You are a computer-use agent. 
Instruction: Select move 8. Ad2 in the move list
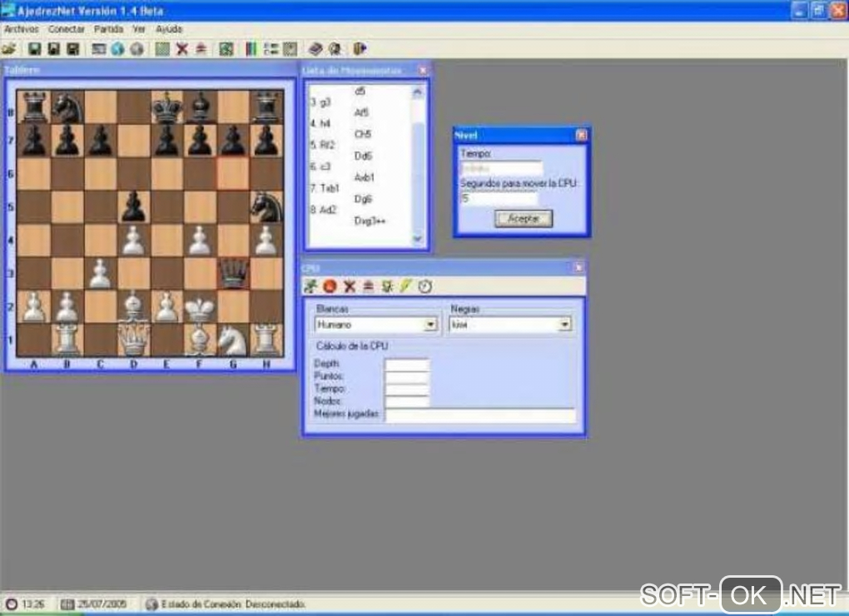pyautogui.click(x=323, y=210)
